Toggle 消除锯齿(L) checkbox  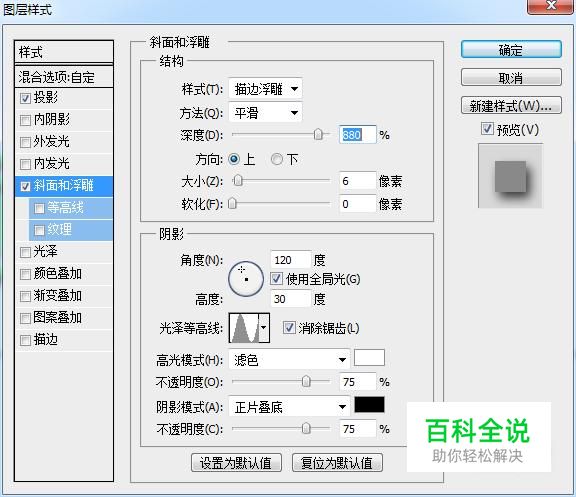289,328
